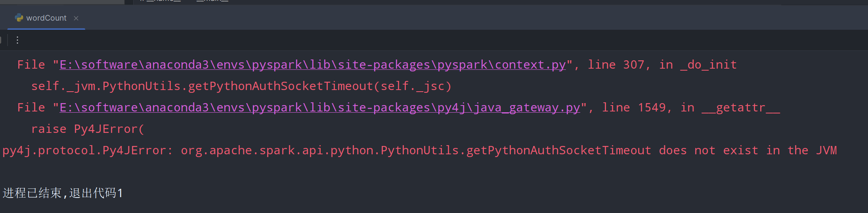Click the "raise Py4JError(" line
Viewport: 868px width, 213px height.
(88, 129)
